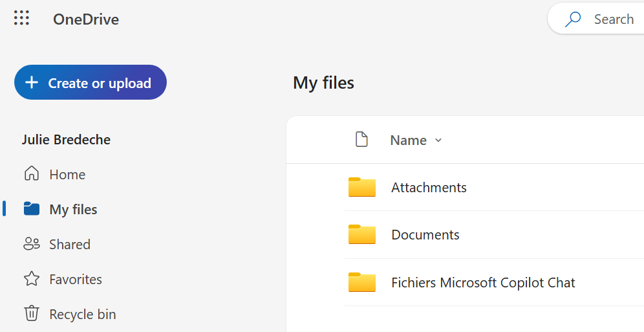This screenshot has height=332, width=644.
Task: Click the search magnifier icon
Action: point(572,19)
